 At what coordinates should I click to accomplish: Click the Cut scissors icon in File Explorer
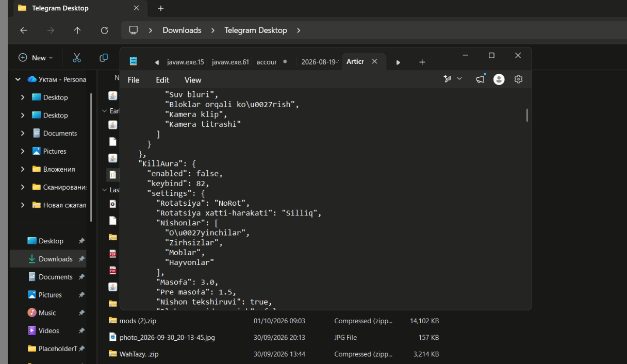point(77,58)
